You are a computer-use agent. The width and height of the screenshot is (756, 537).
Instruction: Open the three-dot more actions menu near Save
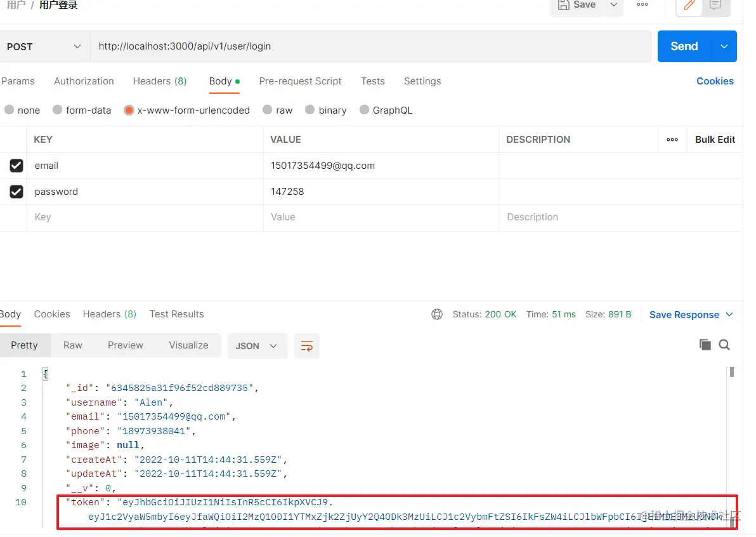pyautogui.click(x=642, y=5)
